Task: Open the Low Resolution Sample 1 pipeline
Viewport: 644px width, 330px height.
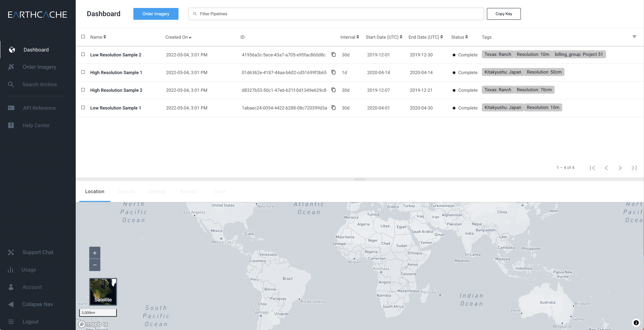Action: tap(115, 108)
